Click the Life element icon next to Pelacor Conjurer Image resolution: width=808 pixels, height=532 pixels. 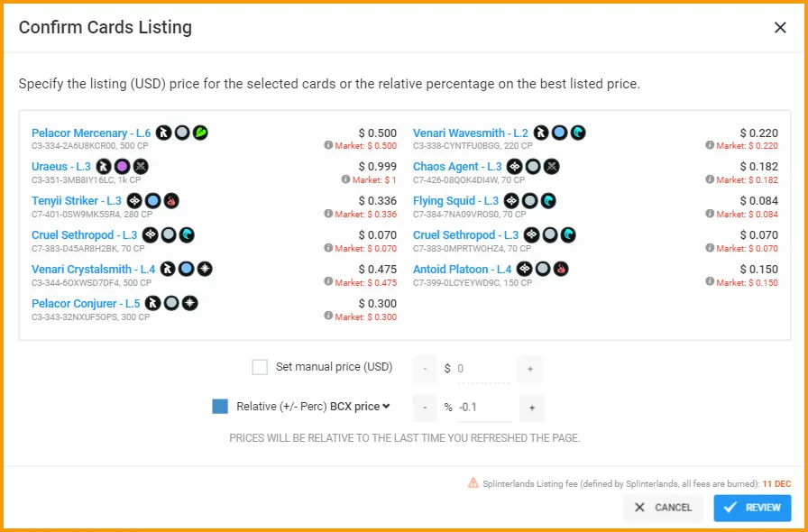pos(190,303)
